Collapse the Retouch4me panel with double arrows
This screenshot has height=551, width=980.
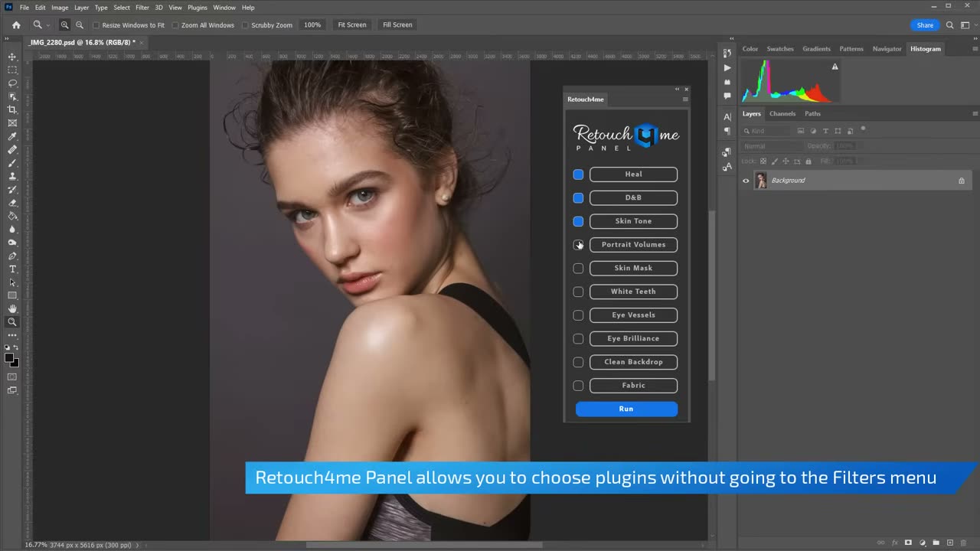pyautogui.click(x=677, y=90)
